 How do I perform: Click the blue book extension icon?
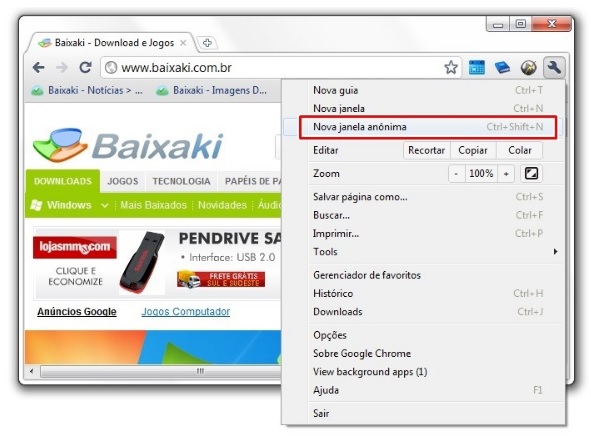[502, 68]
